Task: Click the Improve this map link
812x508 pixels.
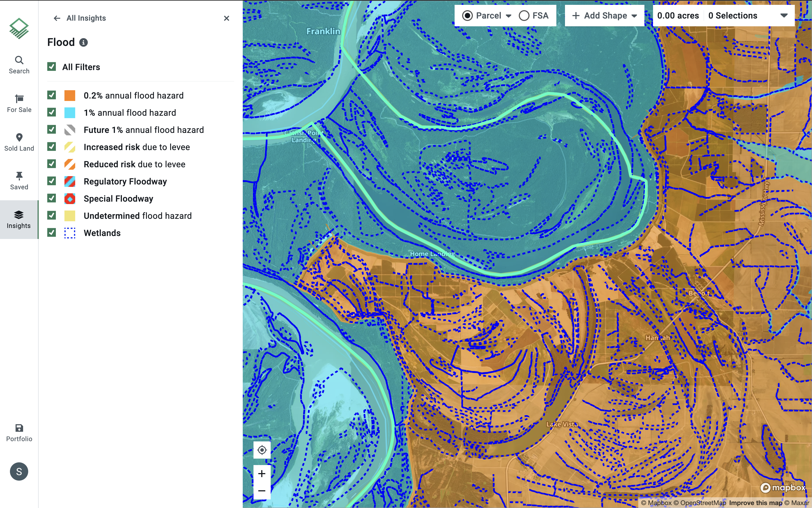Action: coord(756,503)
